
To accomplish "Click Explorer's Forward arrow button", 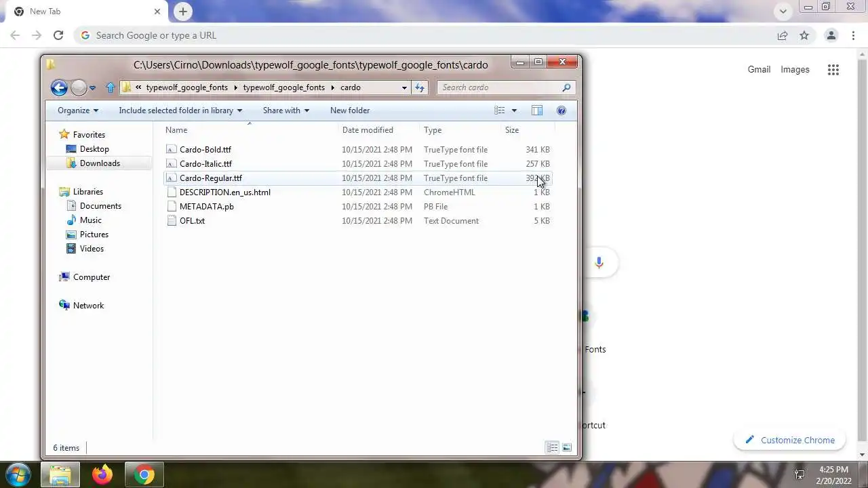I will 79,87.
